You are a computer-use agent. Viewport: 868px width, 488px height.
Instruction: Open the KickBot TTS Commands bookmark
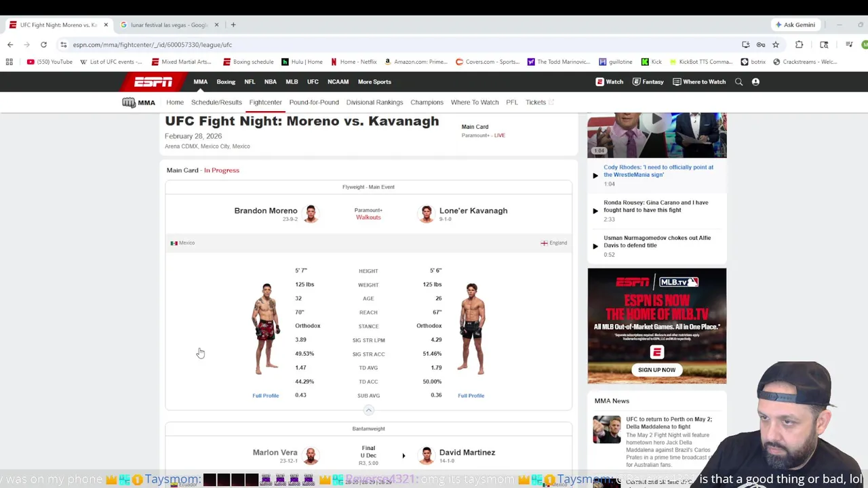tap(701, 62)
